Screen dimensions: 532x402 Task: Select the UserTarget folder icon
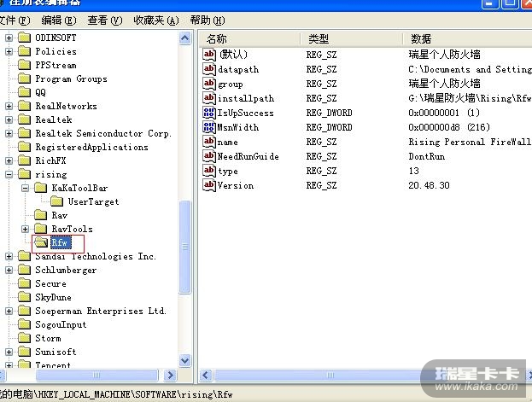(56, 201)
